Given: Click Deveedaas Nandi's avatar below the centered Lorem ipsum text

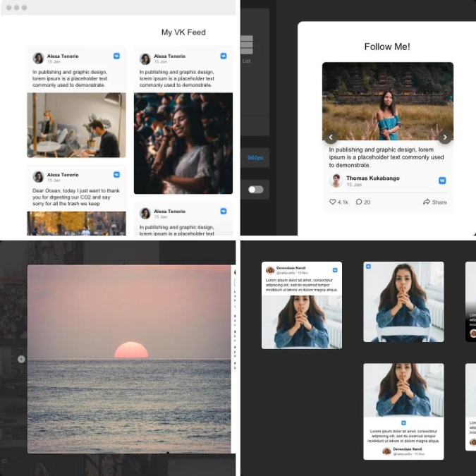Looking at the screenshot, I should (386, 451).
